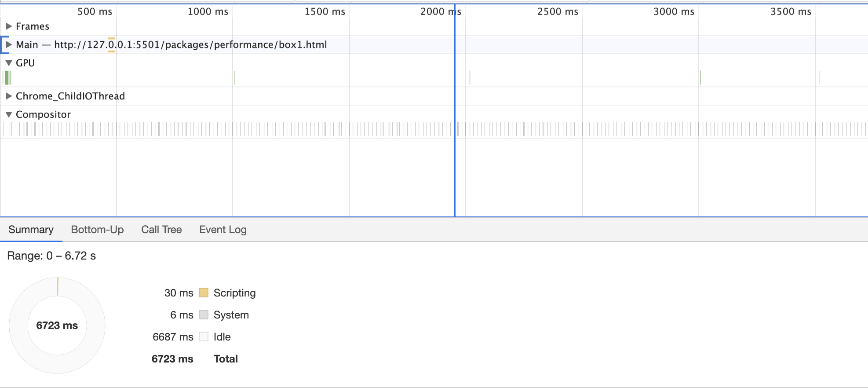Select the GPU task just after 1000 ms
Image resolution: width=868 pixels, height=388 pixels.
tap(234, 78)
